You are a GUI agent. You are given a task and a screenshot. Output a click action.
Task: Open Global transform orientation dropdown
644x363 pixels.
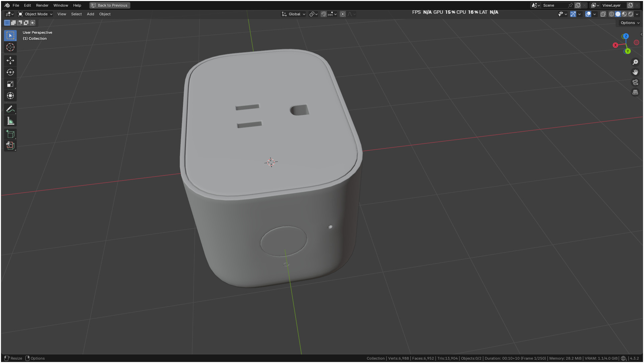point(294,14)
